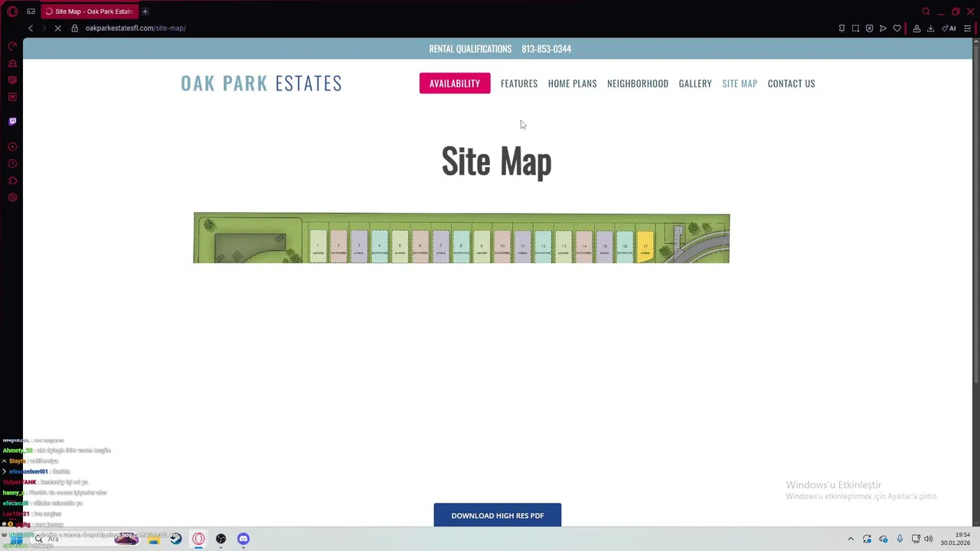Open the 'M' sidebar panel icon
Screen dimensions: 980x551
12,96
